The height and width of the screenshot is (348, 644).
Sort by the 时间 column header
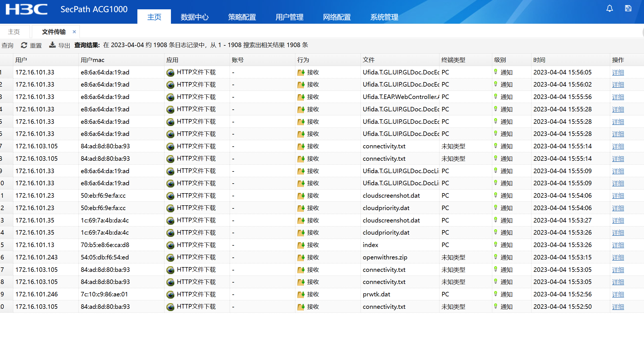(539, 60)
